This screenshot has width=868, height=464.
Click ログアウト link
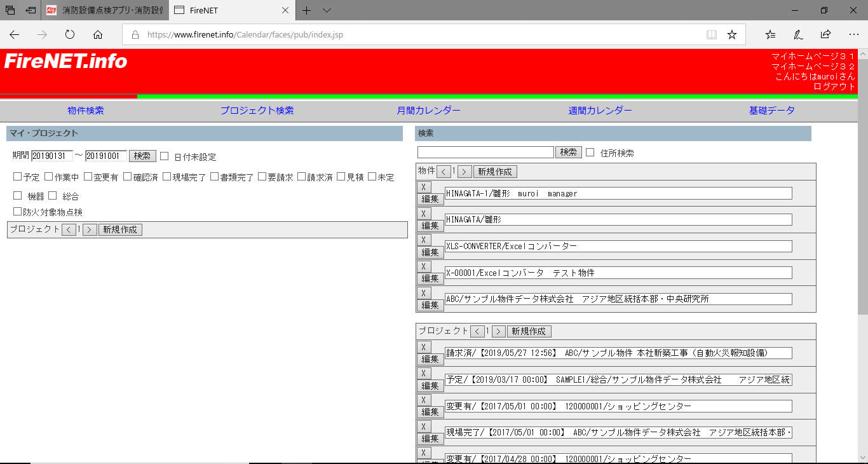pos(834,86)
